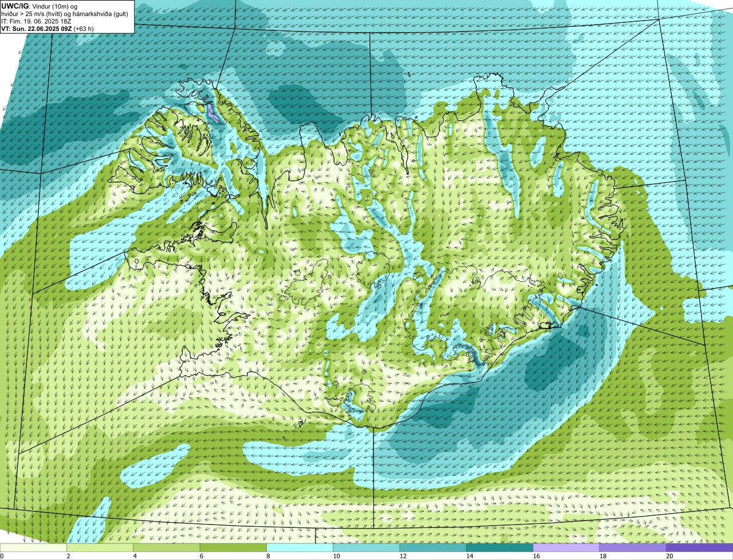
Task: Click the teal 12–14 legend swatch
Action: (433, 547)
